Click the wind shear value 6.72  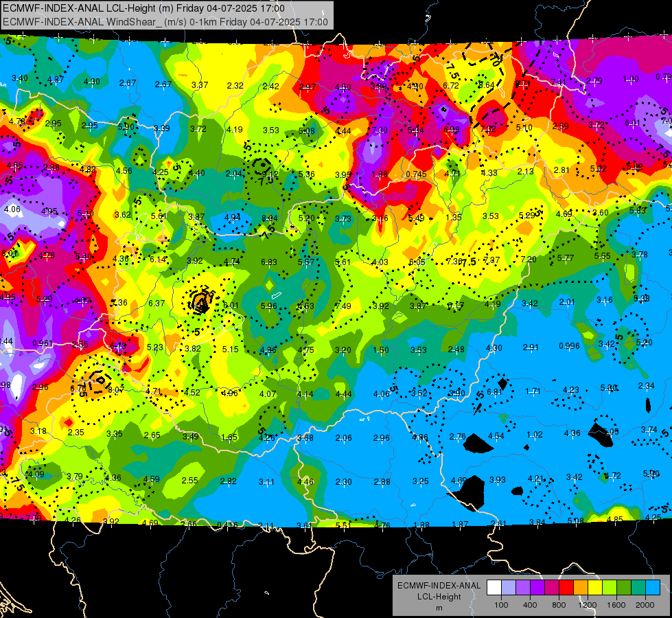451,85
